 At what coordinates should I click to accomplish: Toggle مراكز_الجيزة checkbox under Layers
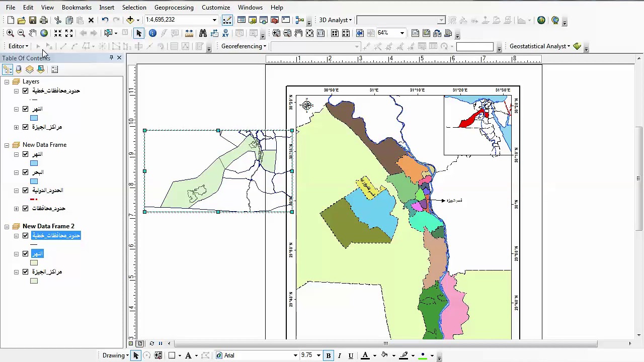point(26,127)
